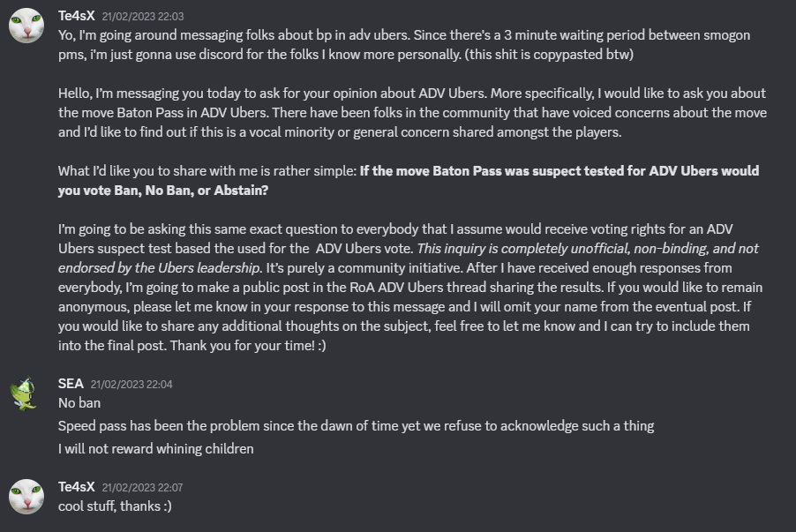Click the paragraph starting "Yo, I'm going around"
796x532 pixels.
coord(353,34)
